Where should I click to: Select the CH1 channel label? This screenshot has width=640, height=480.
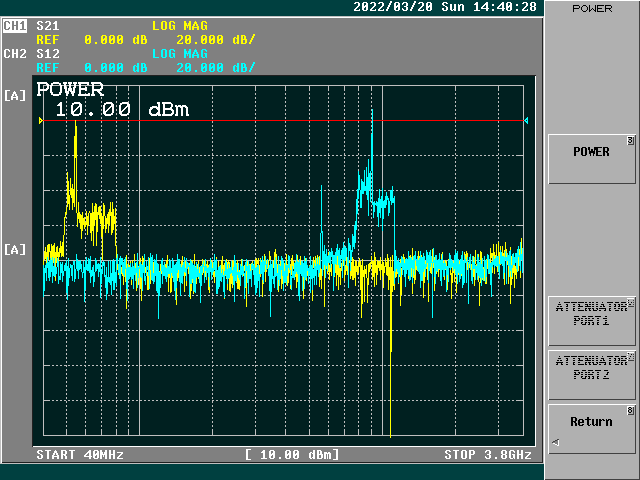(x=15, y=26)
